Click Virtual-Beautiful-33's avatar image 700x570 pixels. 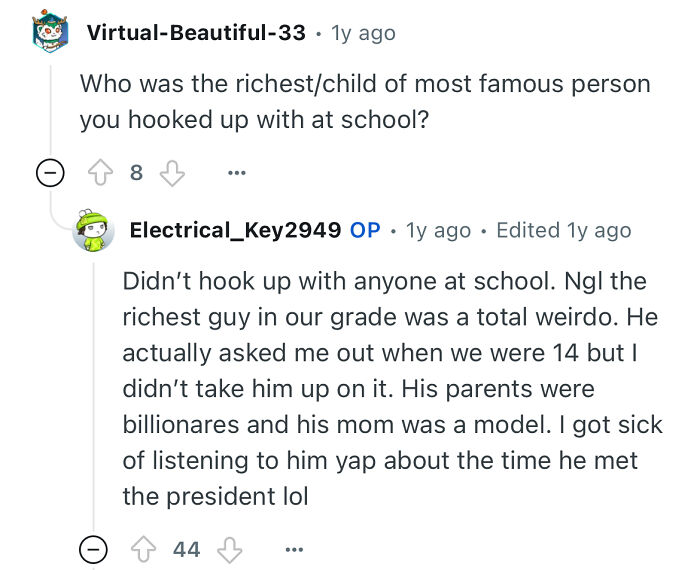click(51, 33)
